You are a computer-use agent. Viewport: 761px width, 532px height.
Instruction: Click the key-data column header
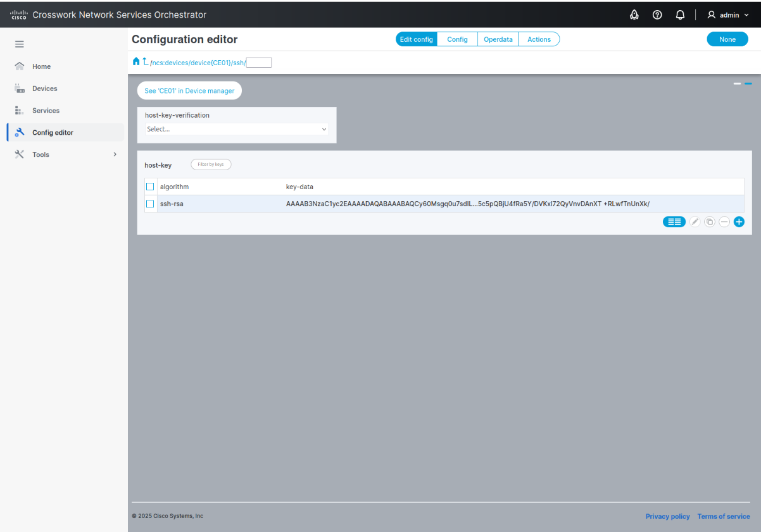299,187
